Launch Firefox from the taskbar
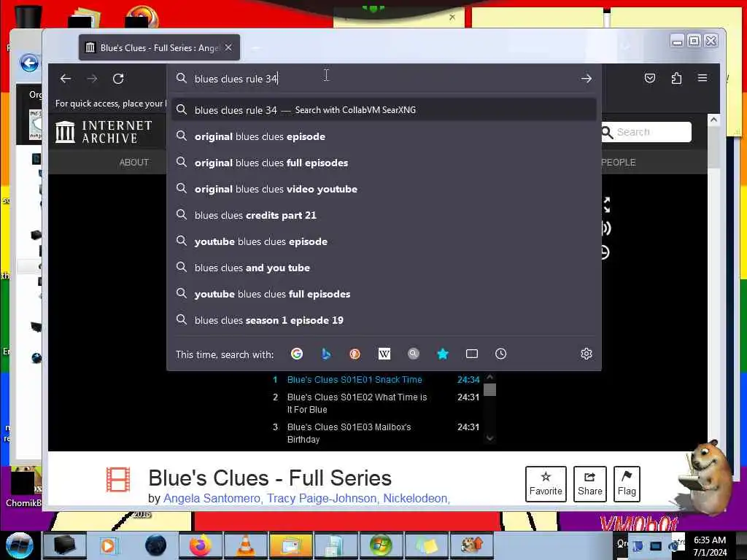Viewport: 747px width, 560px height. click(201, 545)
